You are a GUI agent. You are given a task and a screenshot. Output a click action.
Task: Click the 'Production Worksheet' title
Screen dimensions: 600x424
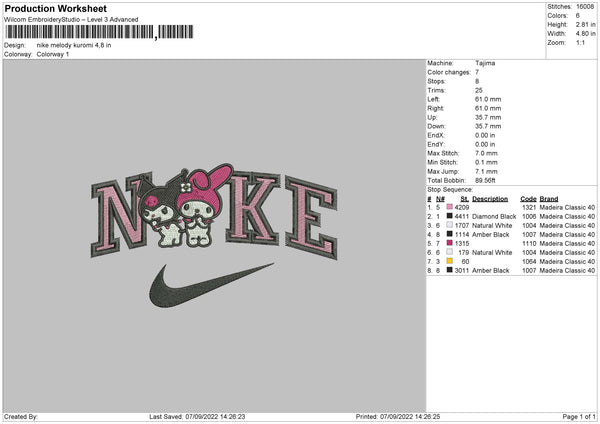pos(55,8)
